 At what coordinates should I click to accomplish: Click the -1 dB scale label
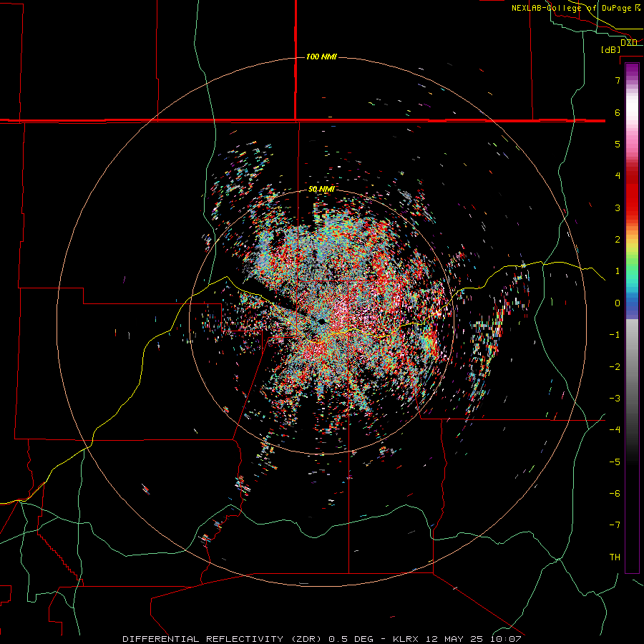615,335
